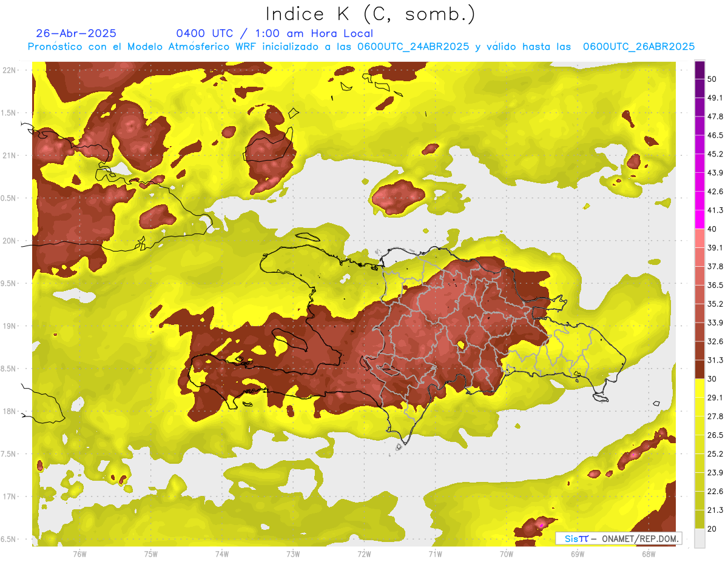Pick the olive swatch just above 20
This screenshot has width=728, height=562.
pos(699,520)
